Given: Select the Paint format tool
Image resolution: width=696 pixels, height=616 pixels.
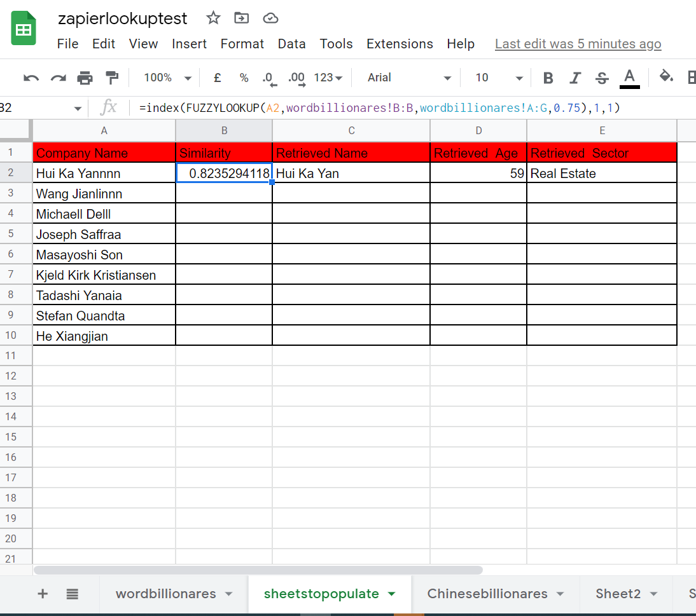Looking at the screenshot, I should [112, 77].
